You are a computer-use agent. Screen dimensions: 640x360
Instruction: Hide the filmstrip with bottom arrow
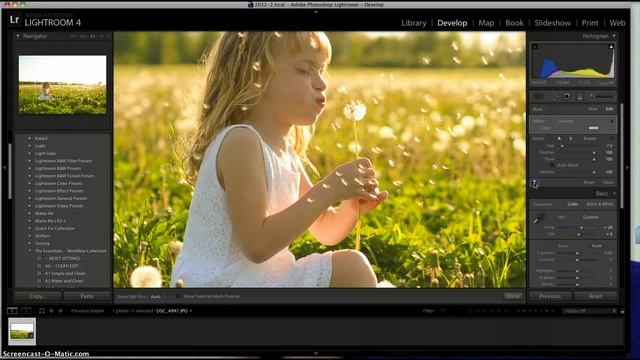[316, 353]
